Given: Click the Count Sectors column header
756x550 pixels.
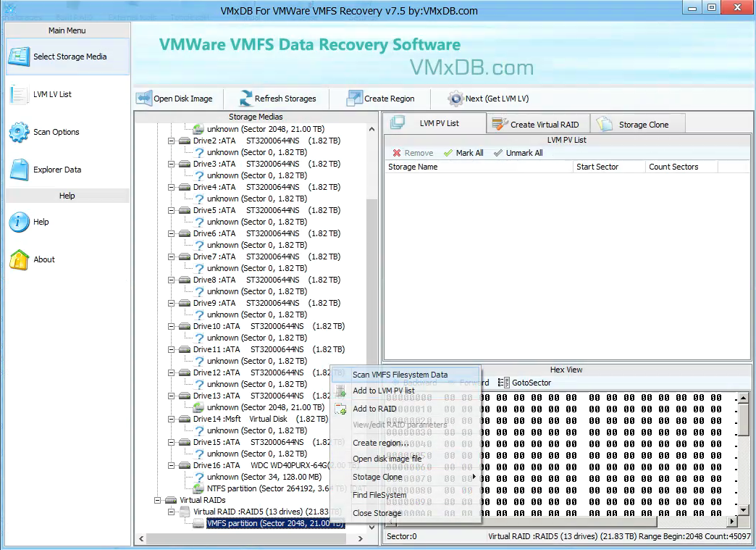Looking at the screenshot, I should (681, 167).
